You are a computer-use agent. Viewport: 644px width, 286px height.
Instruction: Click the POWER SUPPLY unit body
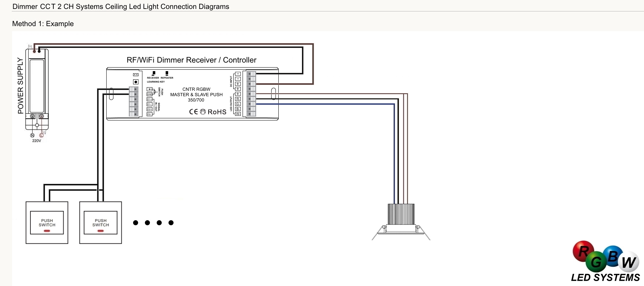click(37, 86)
